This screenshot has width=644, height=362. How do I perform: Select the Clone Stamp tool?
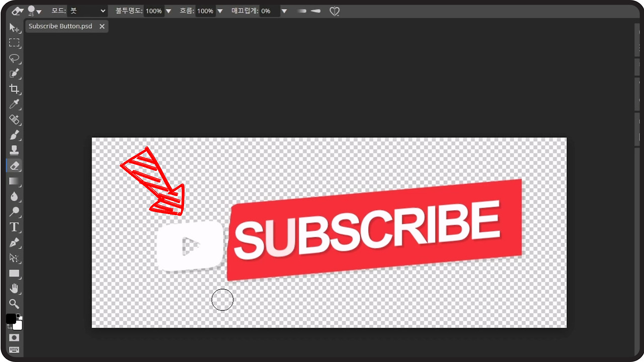tap(14, 150)
